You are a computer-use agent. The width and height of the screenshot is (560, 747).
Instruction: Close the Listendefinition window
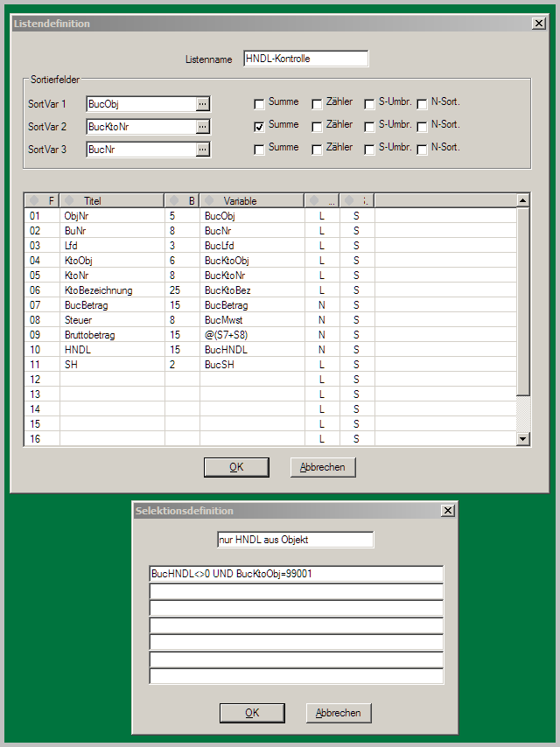point(539,24)
